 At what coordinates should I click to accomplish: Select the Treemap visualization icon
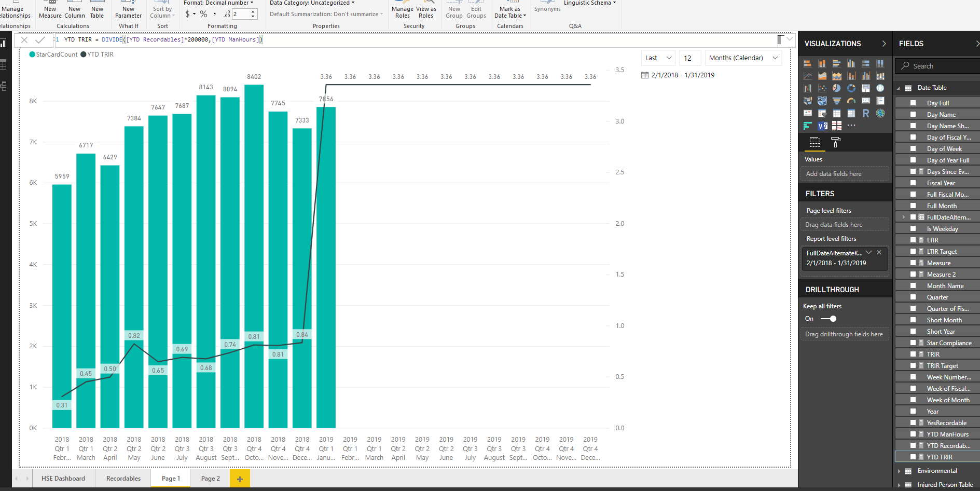(866, 88)
